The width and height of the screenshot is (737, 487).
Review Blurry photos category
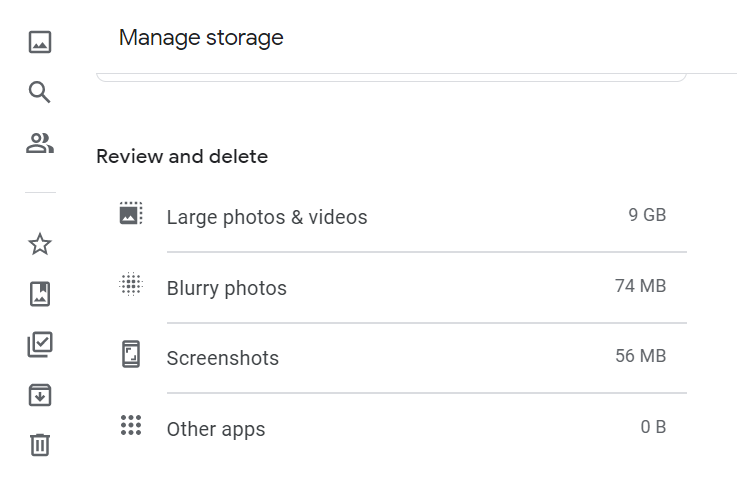point(392,288)
